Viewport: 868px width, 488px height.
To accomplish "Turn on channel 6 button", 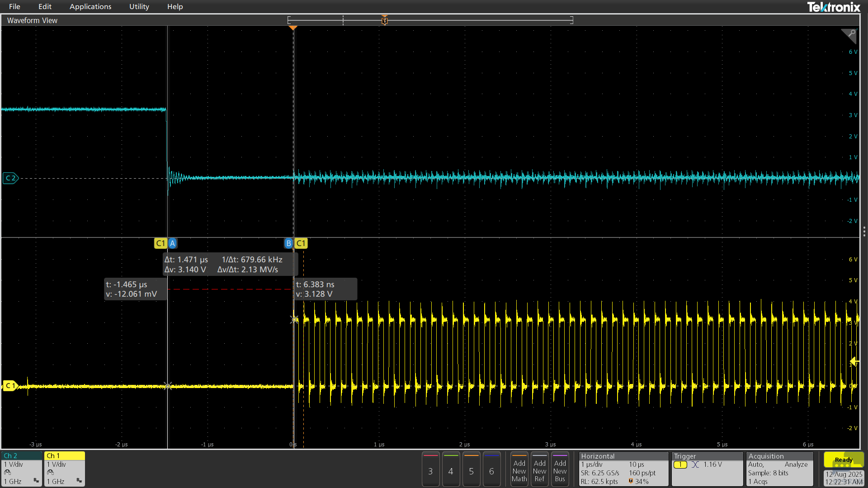I will point(491,469).
